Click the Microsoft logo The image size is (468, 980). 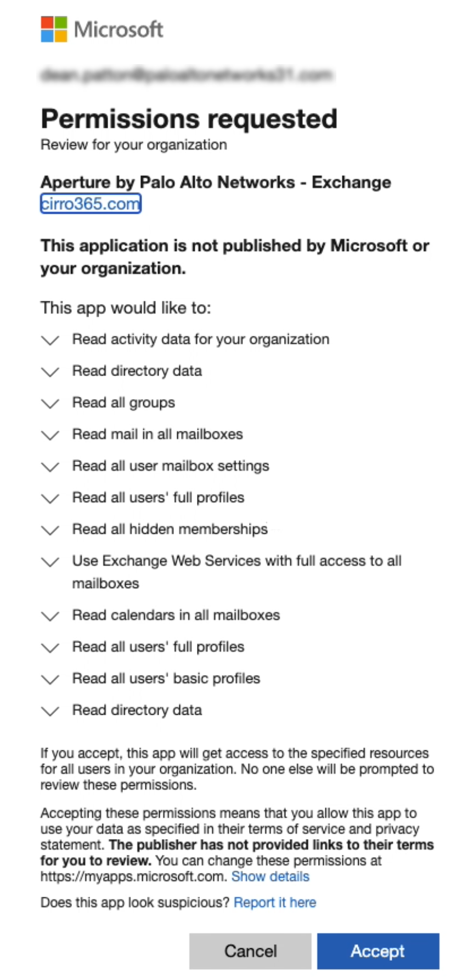pyautogui.click(x=102, y=29)
